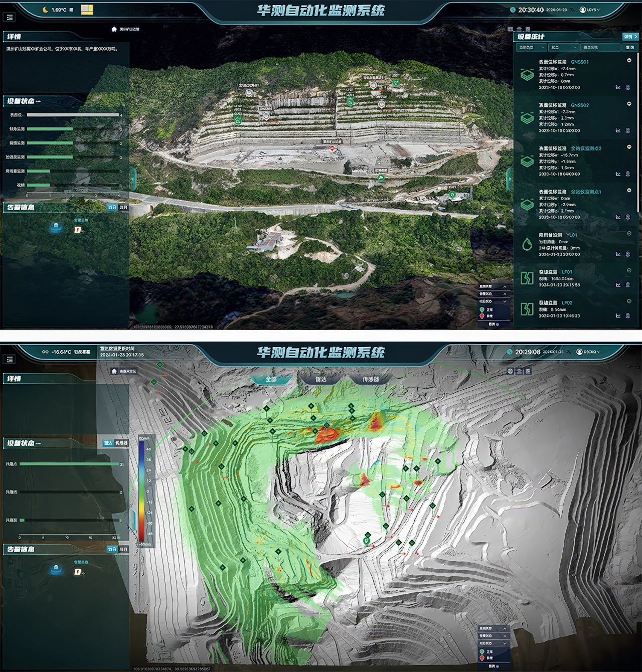The image size is (642, 672).
Task: Open the 状态 dropdown in device statistics
Action: (x=564, y=47)
